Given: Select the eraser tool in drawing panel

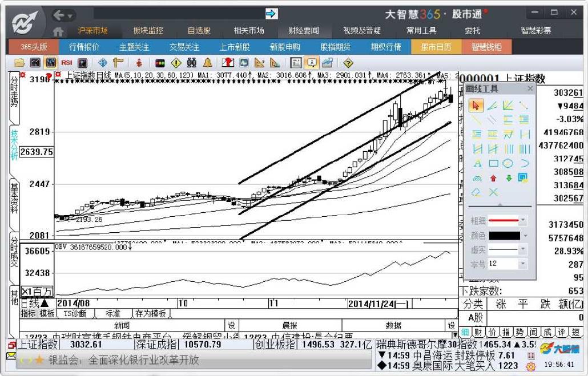Looking at the screenshot, I should (x=476, y=192).
